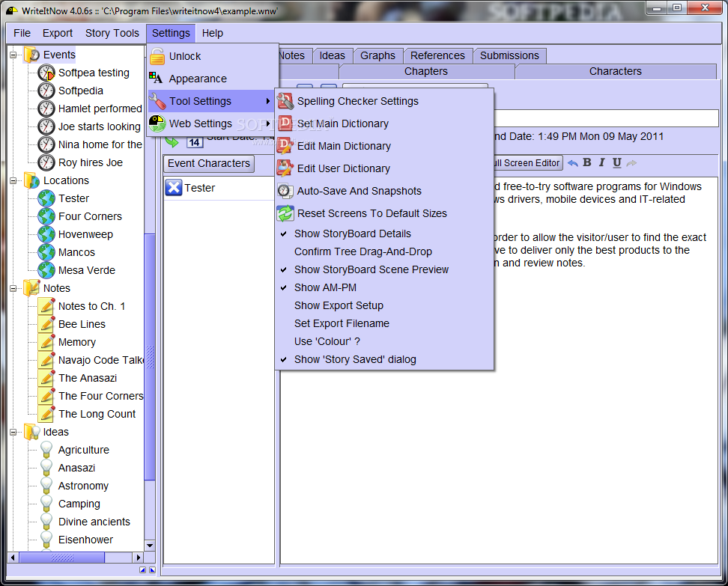Switch to the Ideas tab
The width and height of the screenshot is (728, 586).
(x=332, y=55)
